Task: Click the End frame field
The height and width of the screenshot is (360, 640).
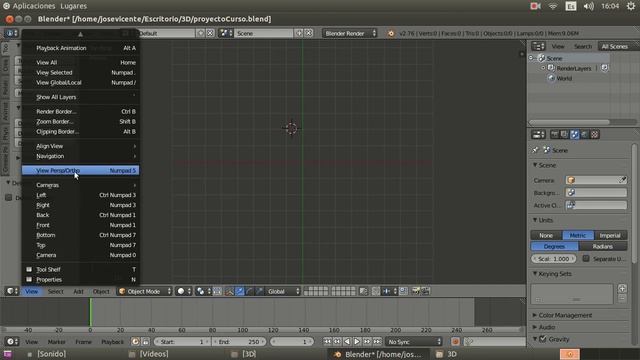Action: coord(240,342)
